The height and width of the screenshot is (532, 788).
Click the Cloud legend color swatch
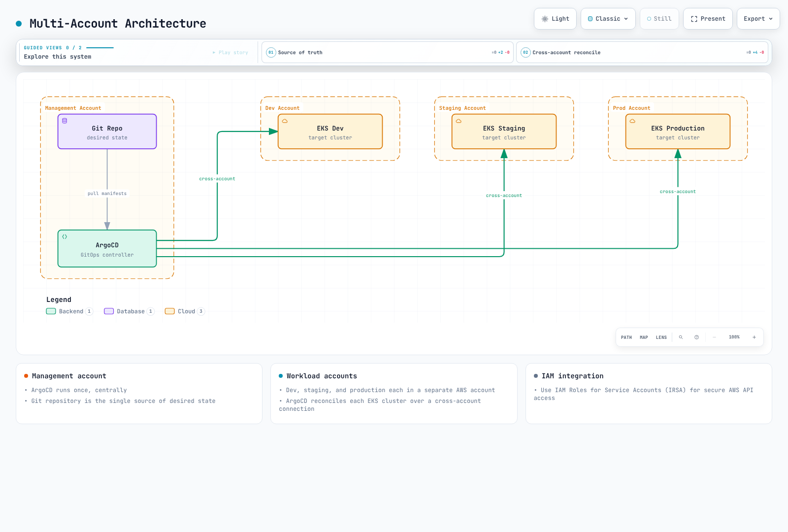click(x=170, y=311)
